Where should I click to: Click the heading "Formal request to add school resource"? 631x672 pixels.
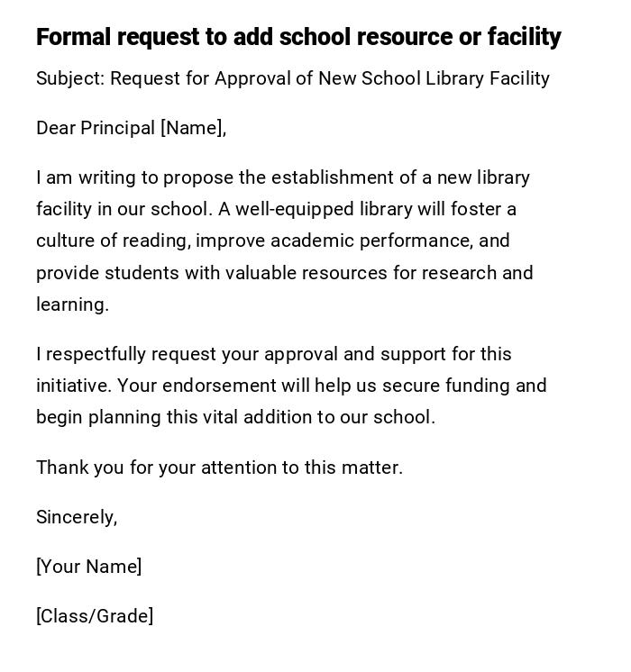pos(297,37)
